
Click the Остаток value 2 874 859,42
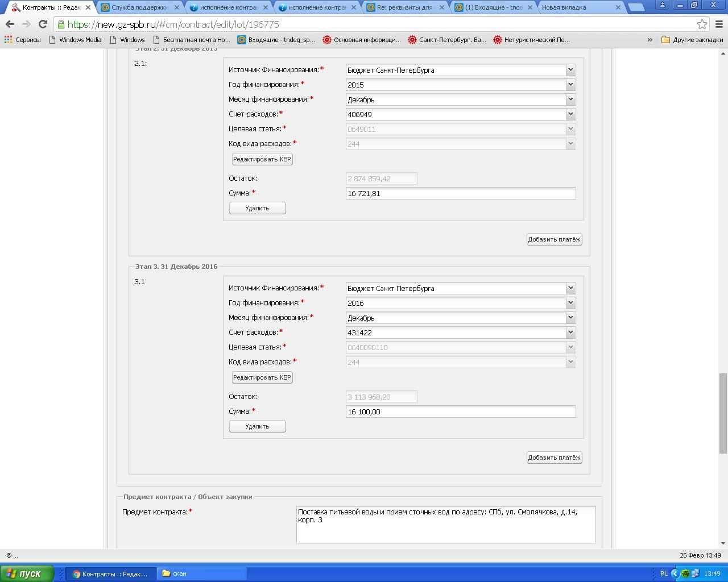coord(381,178)
